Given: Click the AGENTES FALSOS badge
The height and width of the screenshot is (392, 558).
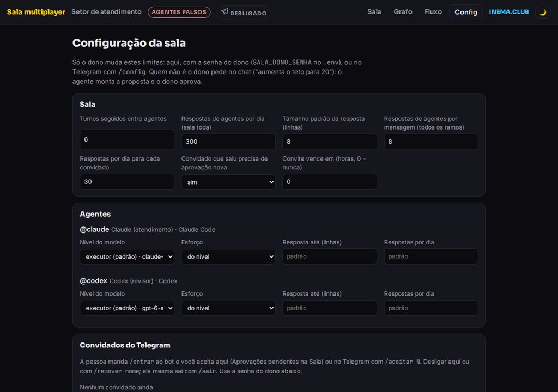Looking at the screenshot, I should [x=179, y=12].
